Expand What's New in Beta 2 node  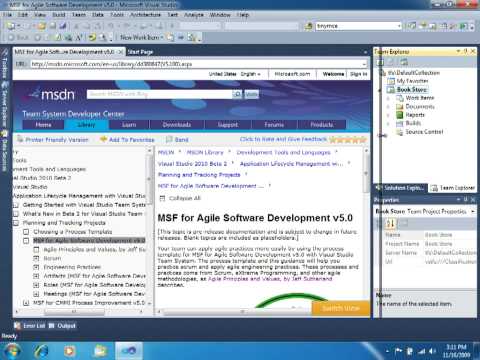pyautogui.click(x=16, y=214)
